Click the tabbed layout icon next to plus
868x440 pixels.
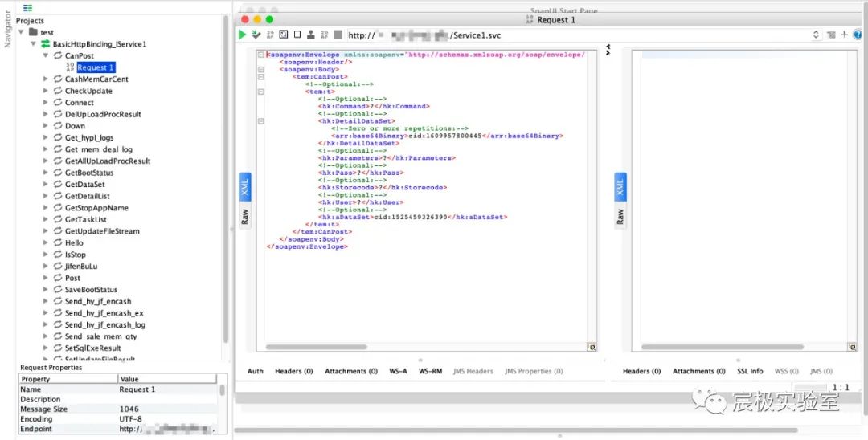click(832, 35)
